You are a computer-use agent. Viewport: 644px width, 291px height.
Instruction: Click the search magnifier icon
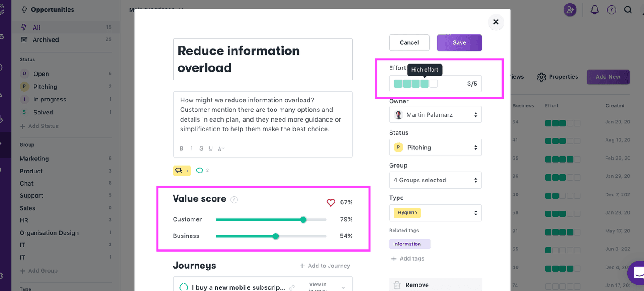click(x=628, y=10)
